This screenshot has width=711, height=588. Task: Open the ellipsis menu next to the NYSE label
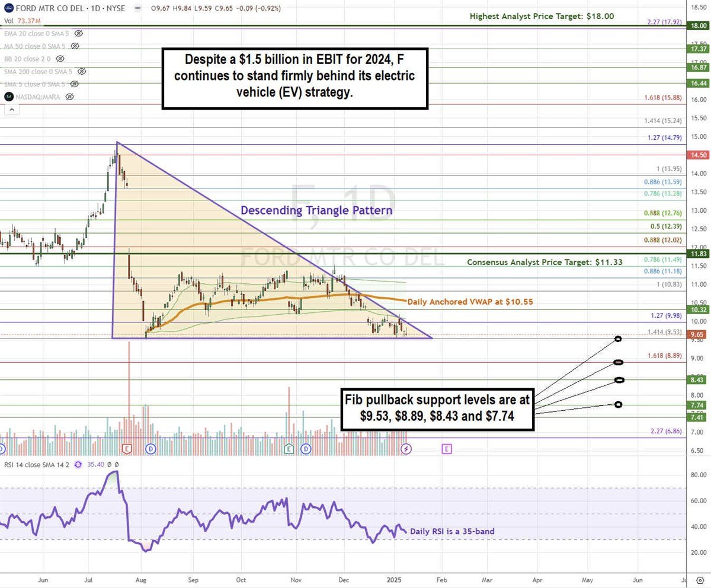pos(137,8)
